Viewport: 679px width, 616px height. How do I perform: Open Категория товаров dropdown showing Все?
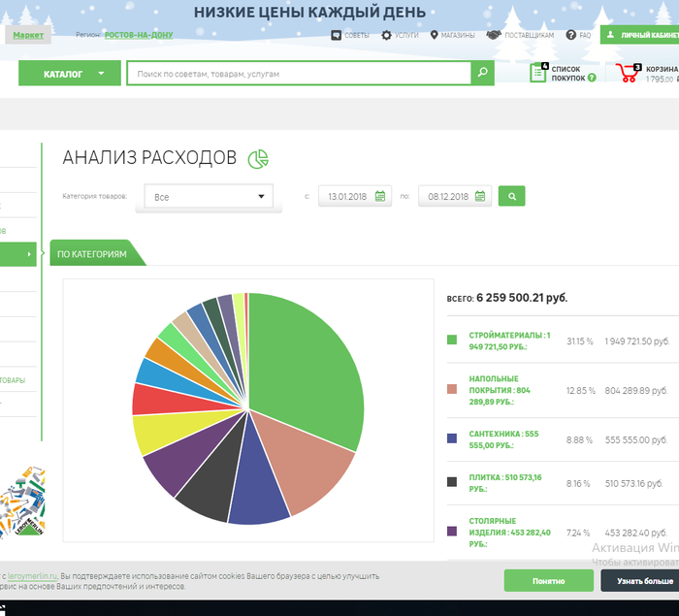point(208,197)
